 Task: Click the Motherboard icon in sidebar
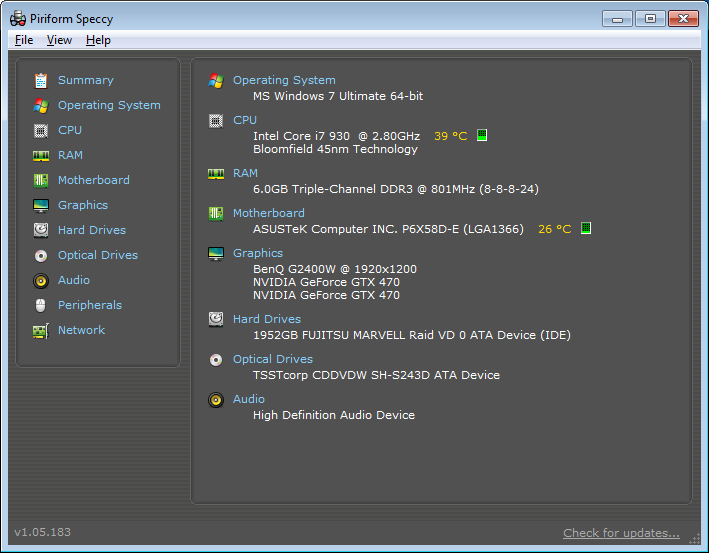[41, 180]
